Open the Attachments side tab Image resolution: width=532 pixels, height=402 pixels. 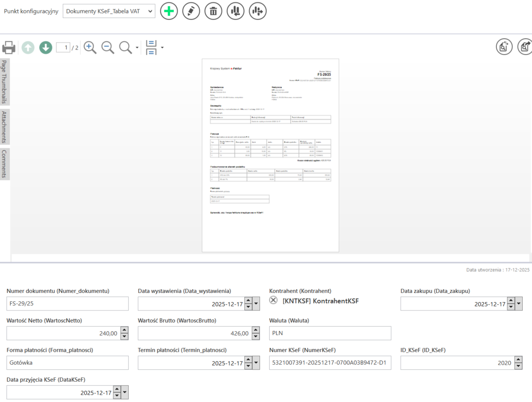(4, 127)
